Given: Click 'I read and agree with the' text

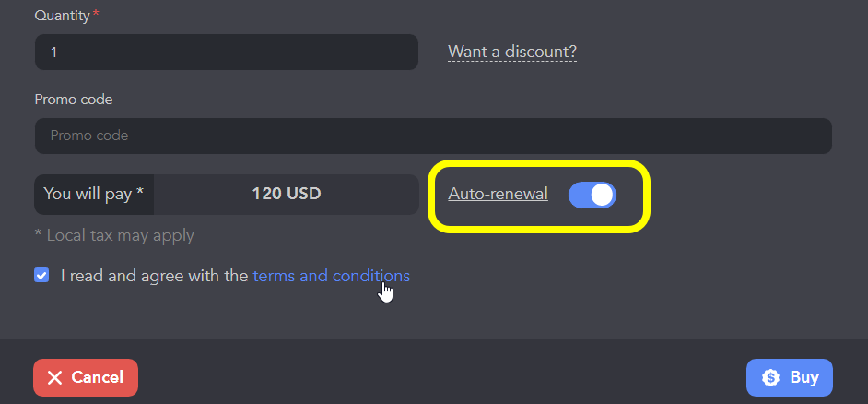Looking at the screenshot, I should pos(155,276).
